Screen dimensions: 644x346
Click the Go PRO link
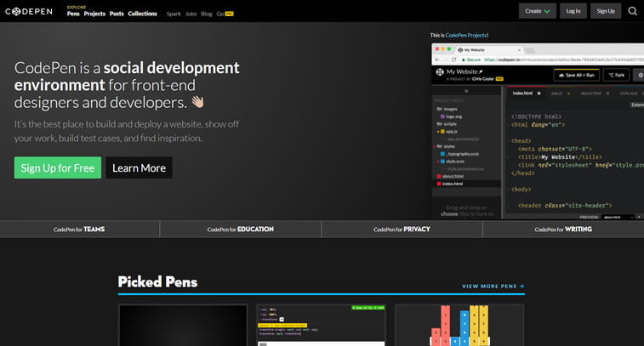point(225,14)
